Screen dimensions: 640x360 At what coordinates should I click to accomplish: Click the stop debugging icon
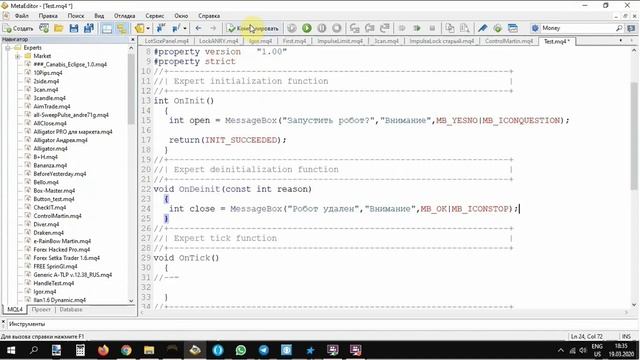[337, 28]
